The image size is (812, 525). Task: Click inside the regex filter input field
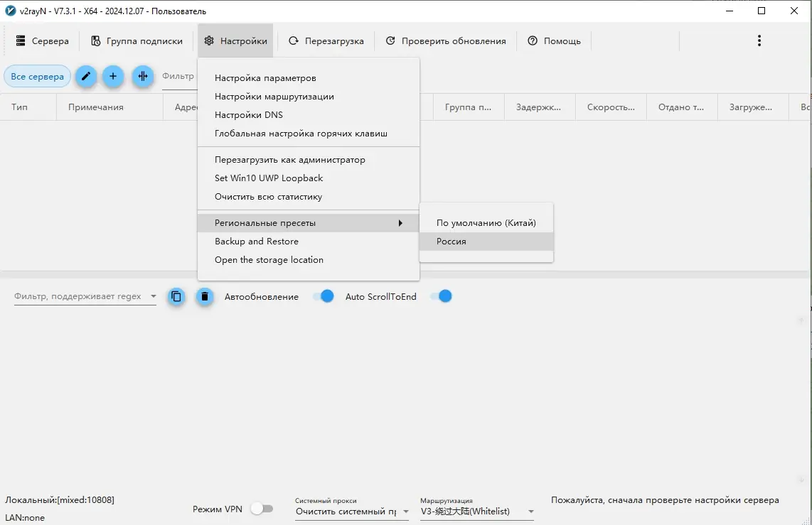(78, 296)
